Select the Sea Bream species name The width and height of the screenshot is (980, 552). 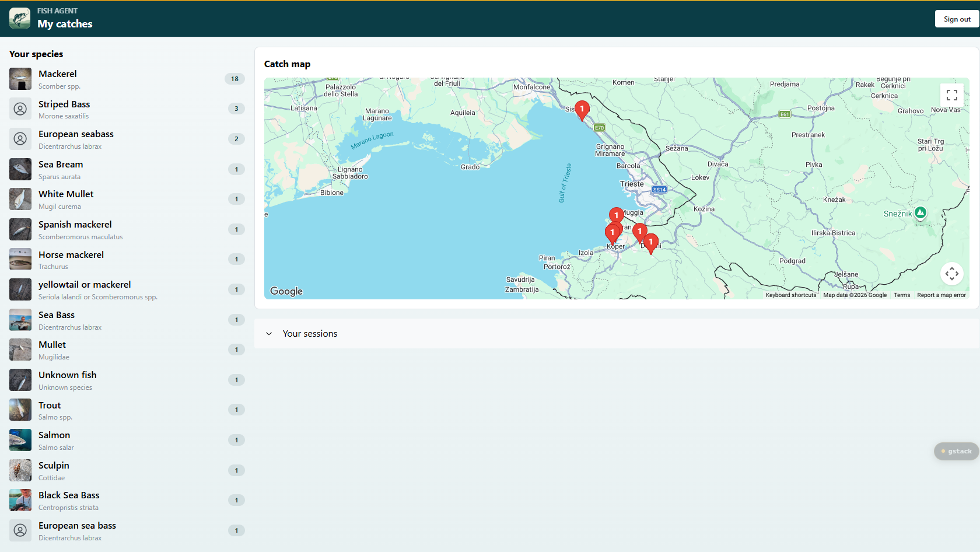coord(61,165)
